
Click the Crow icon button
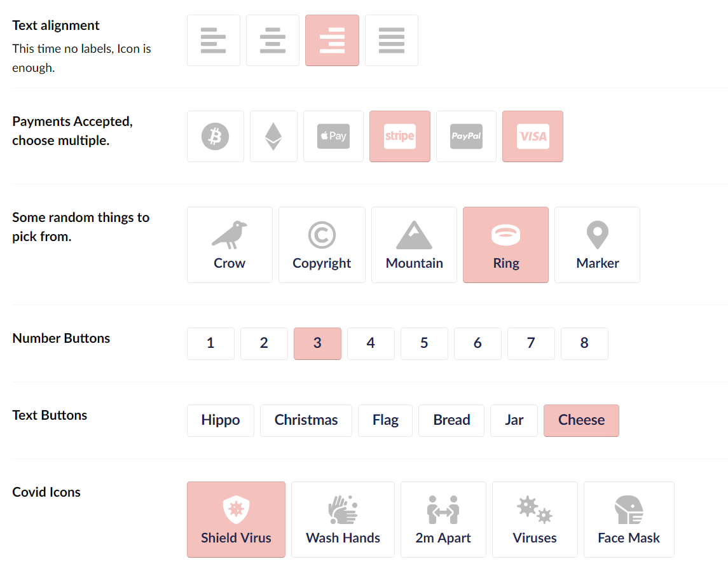coord(230,244)
